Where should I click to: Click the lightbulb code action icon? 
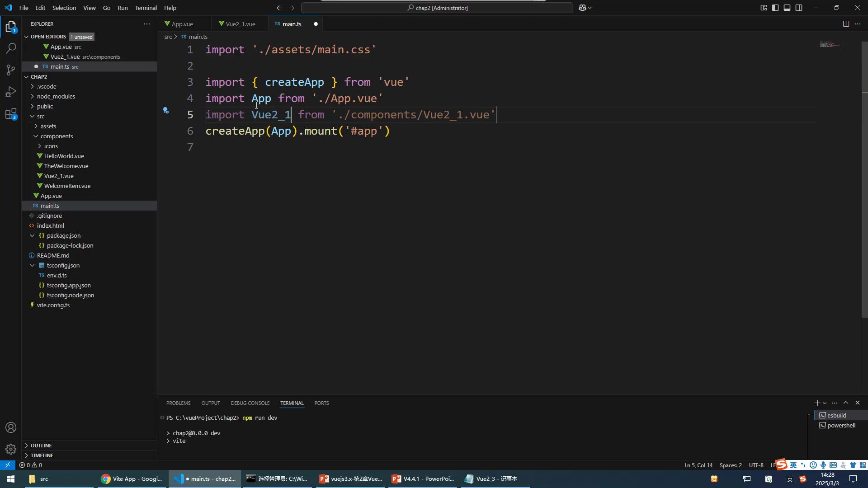[x=166, y=110]
